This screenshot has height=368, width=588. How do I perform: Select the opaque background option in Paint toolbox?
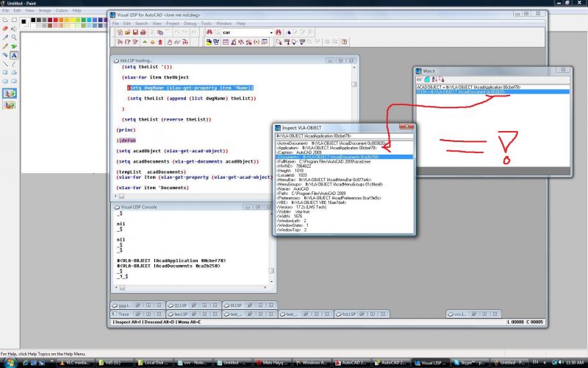coord(10,93)
